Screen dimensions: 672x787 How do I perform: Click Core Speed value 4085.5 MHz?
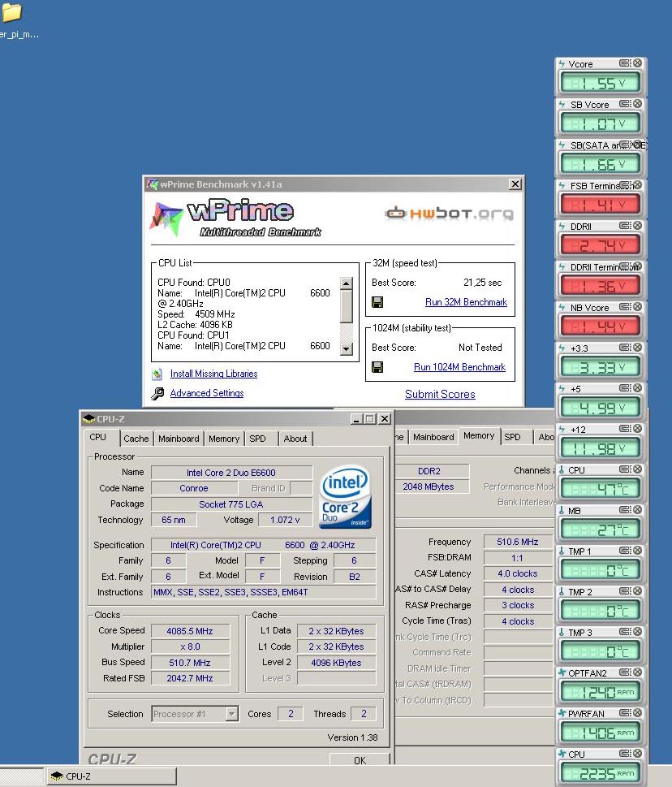click(x=190, y=631)
